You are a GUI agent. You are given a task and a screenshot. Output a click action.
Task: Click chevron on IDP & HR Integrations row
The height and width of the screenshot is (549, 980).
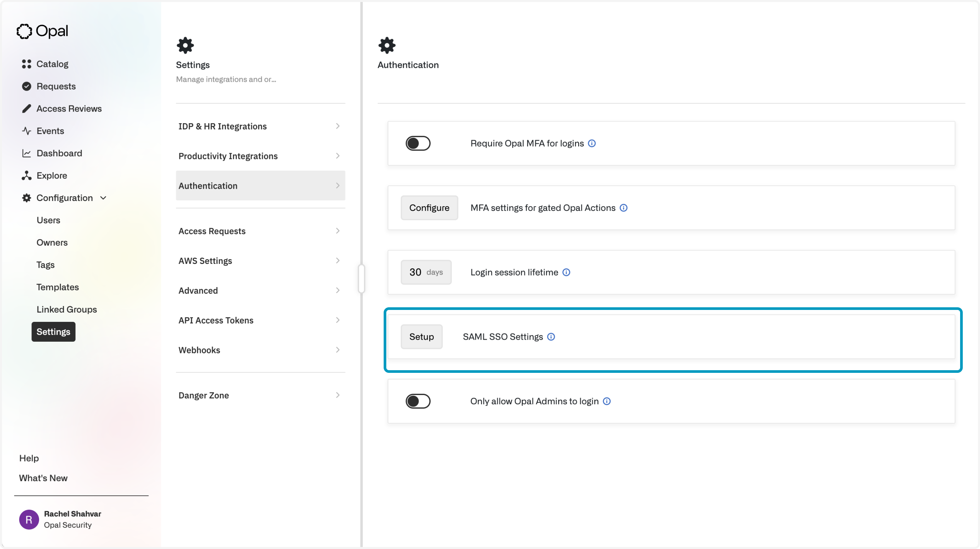pos(338,126)
